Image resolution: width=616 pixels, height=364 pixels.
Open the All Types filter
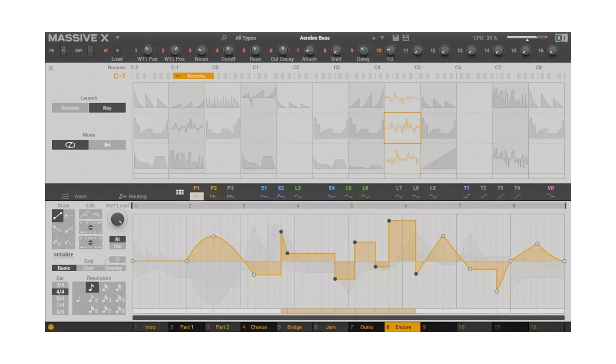(245, 38)
